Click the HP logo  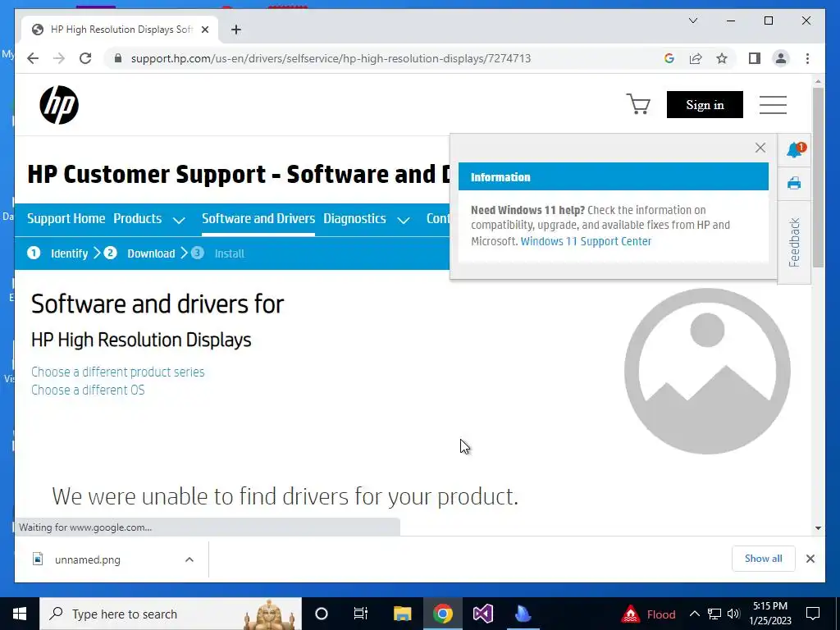tap(59, 105)
